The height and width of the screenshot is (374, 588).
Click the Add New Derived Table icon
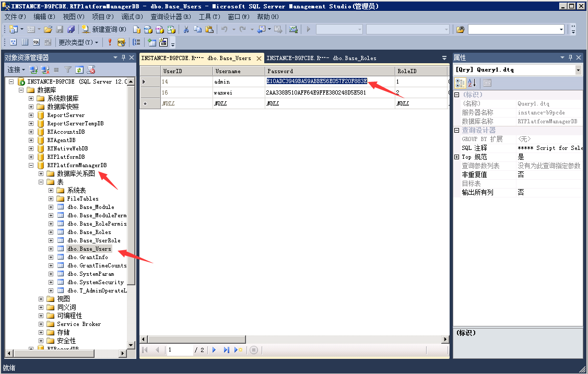(163, 42)
